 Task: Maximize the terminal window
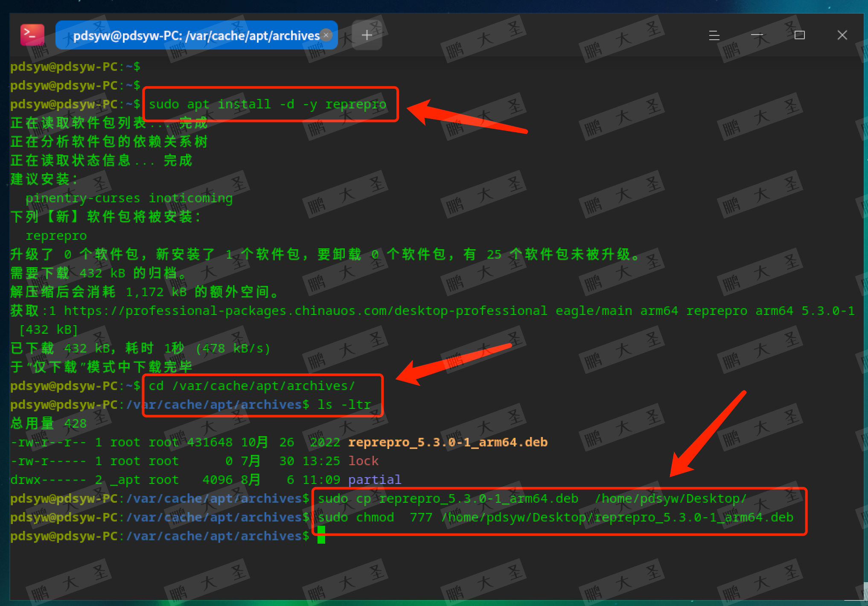(x=799, y=35)
